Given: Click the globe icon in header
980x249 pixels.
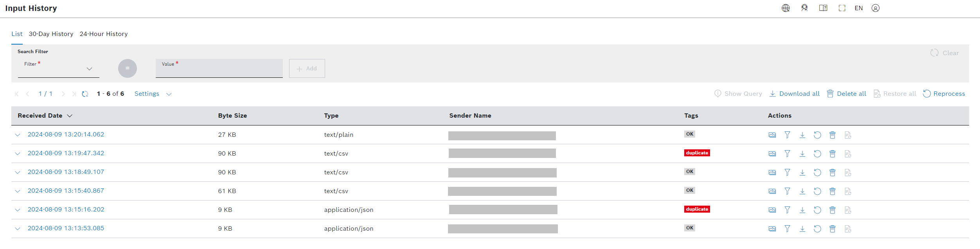Looking at the screenshot, I should click(786, 8).
